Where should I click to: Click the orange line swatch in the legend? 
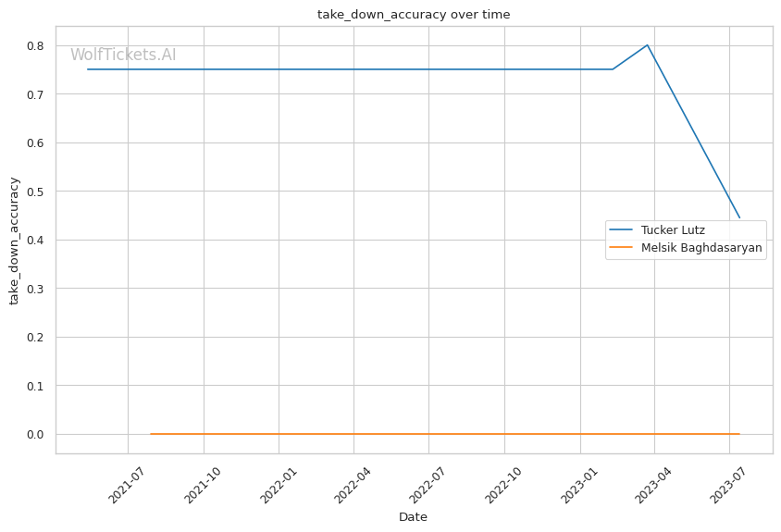(621, 248)
